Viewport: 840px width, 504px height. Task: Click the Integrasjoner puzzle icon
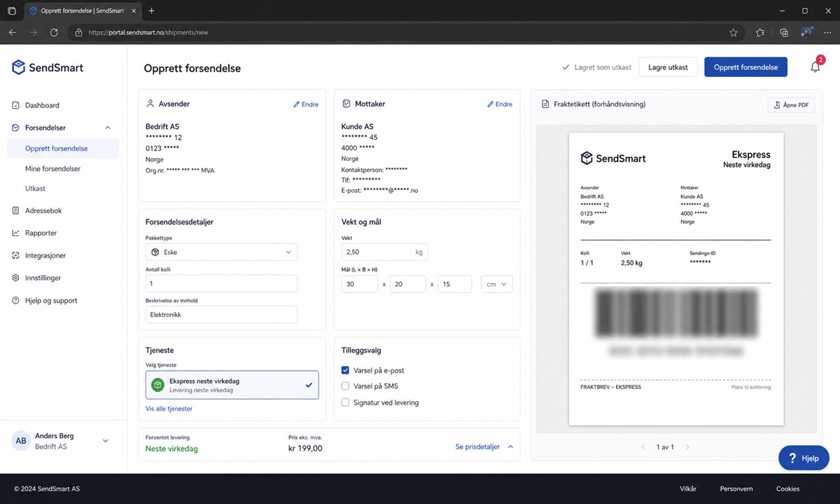[x=16, y=255]
